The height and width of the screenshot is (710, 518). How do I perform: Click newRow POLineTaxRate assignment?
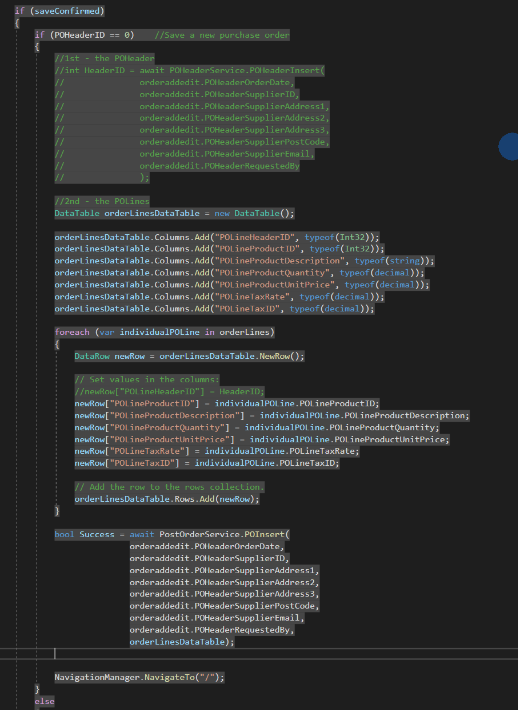coord(217,451)
